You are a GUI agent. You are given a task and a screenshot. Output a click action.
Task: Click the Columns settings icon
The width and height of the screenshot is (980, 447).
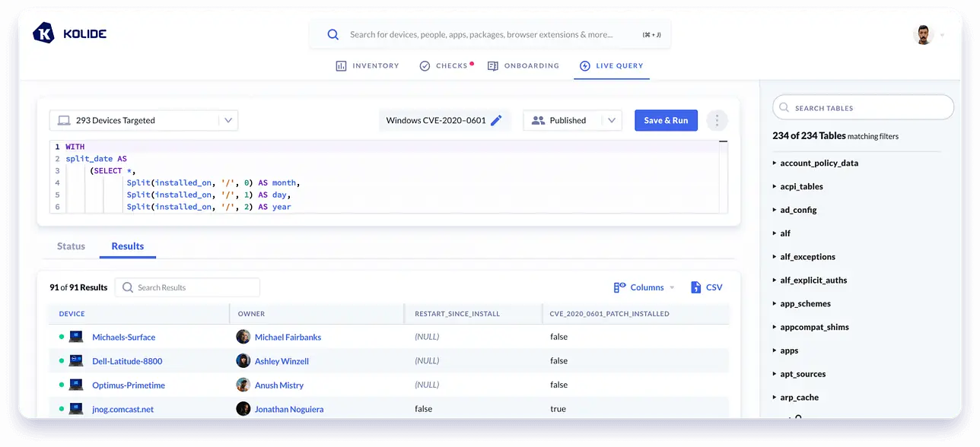619,287
